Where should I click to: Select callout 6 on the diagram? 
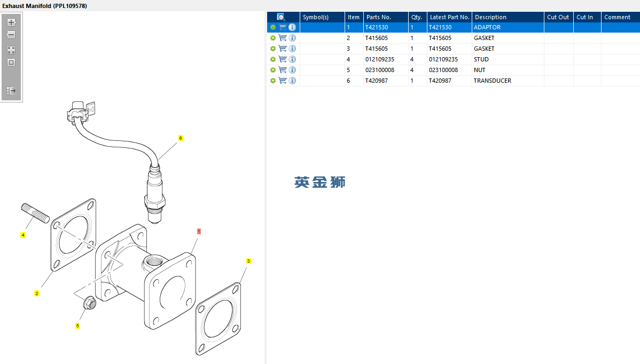pyautogui.click(x=181, y=138)
